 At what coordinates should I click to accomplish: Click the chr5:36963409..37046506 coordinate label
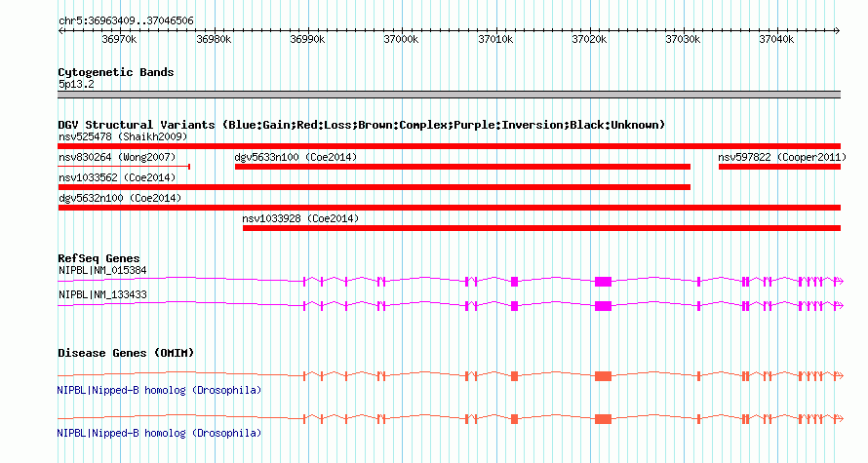tap(126, 21)
